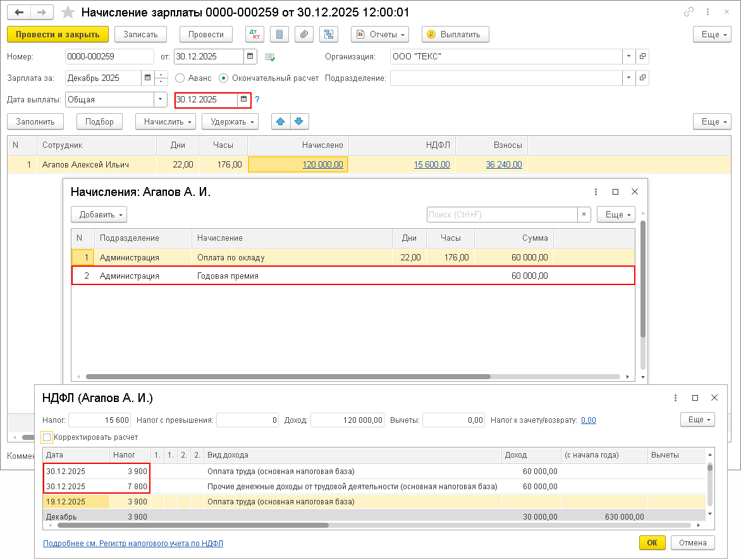Open the Дата выплаты type dropdown
Screen dimensions: 741x560
pos(160,99)
